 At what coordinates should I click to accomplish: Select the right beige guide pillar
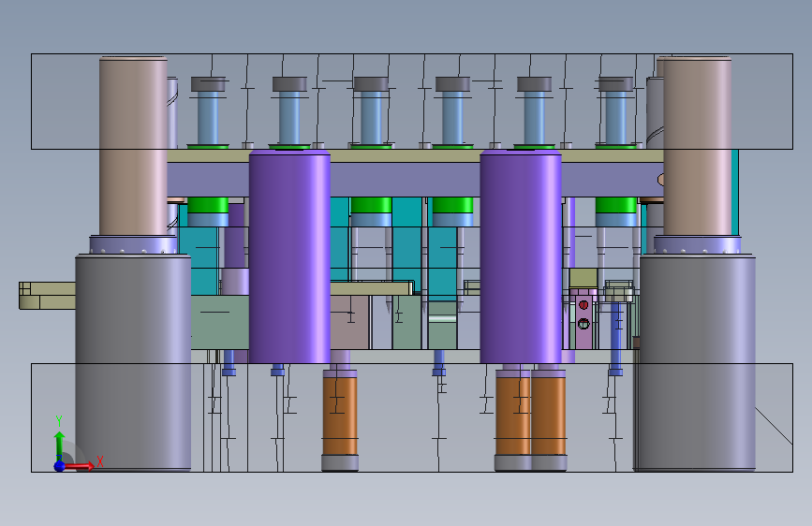[x=697, y=146]
